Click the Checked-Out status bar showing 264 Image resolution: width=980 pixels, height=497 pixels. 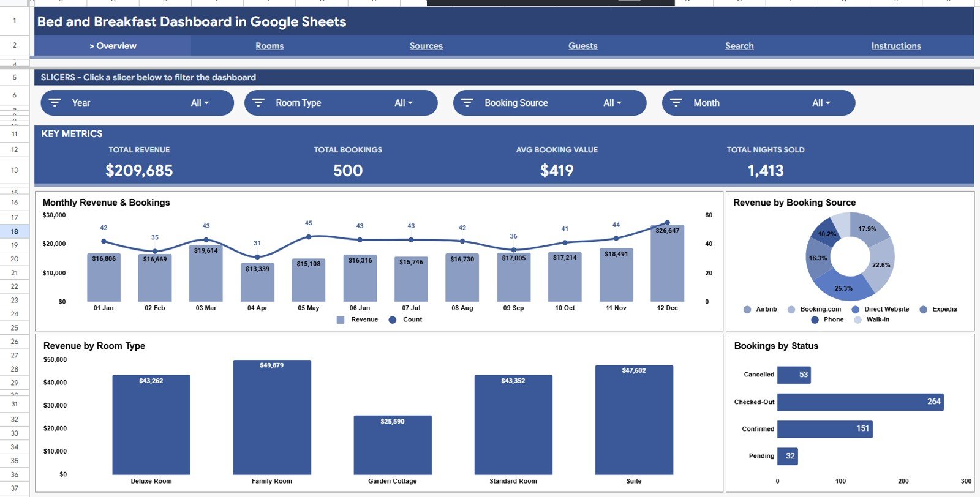pos(861,402)
